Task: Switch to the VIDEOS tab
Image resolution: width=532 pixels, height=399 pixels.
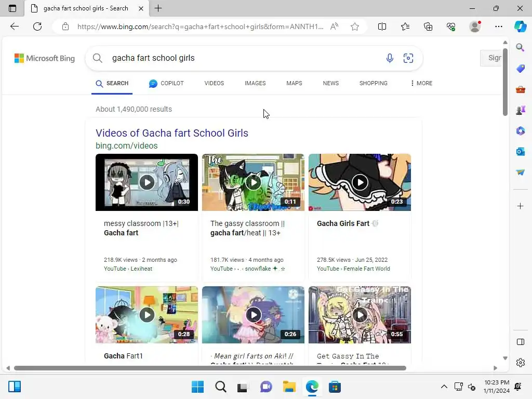Action: pos(214,84)
